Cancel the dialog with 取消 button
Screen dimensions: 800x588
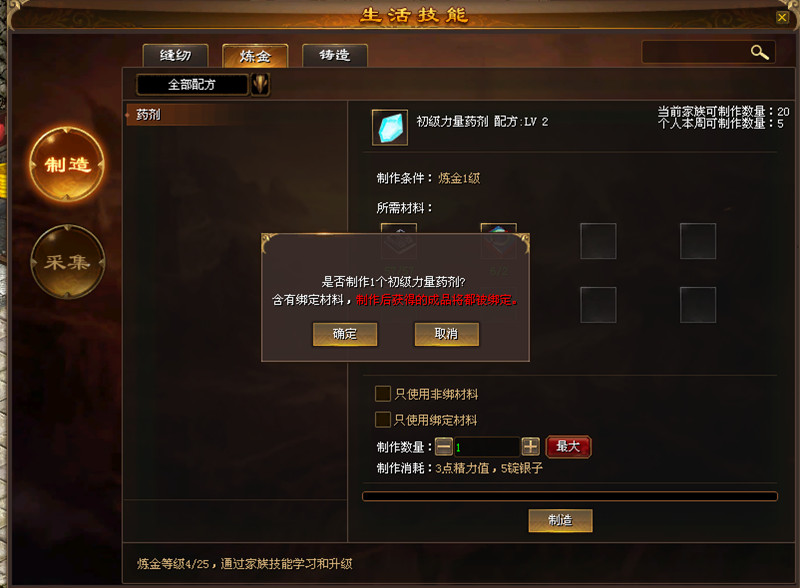(446, 334)
